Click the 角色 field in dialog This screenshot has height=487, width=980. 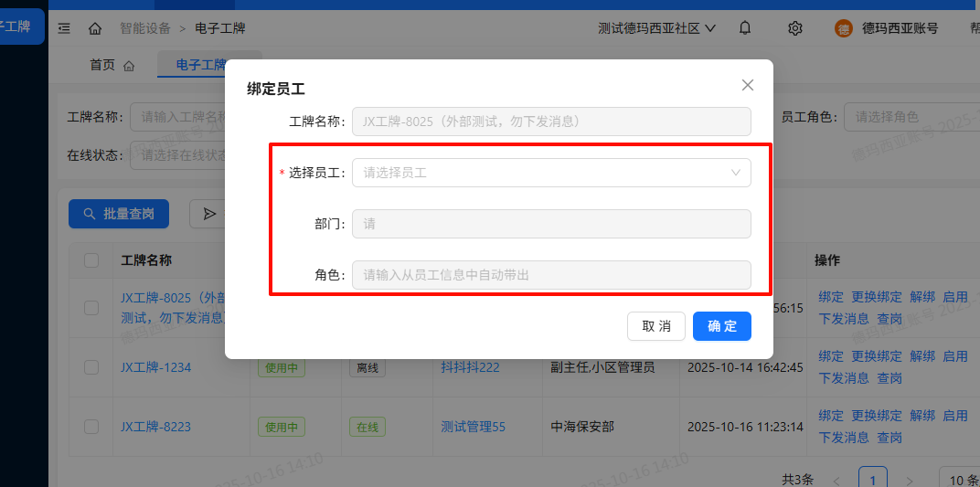[x=551, y=275]
